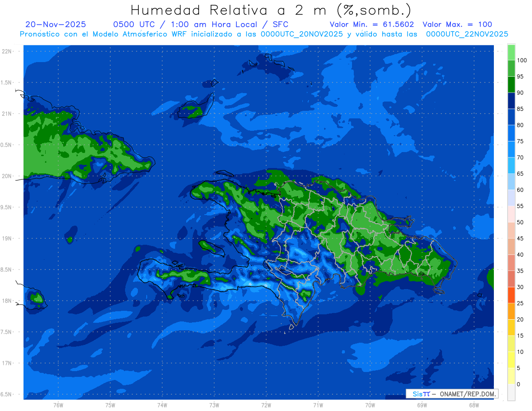Viewport: 532px width, 411px height.
Task: Click the legend value '90'
Action: [520, 93]
